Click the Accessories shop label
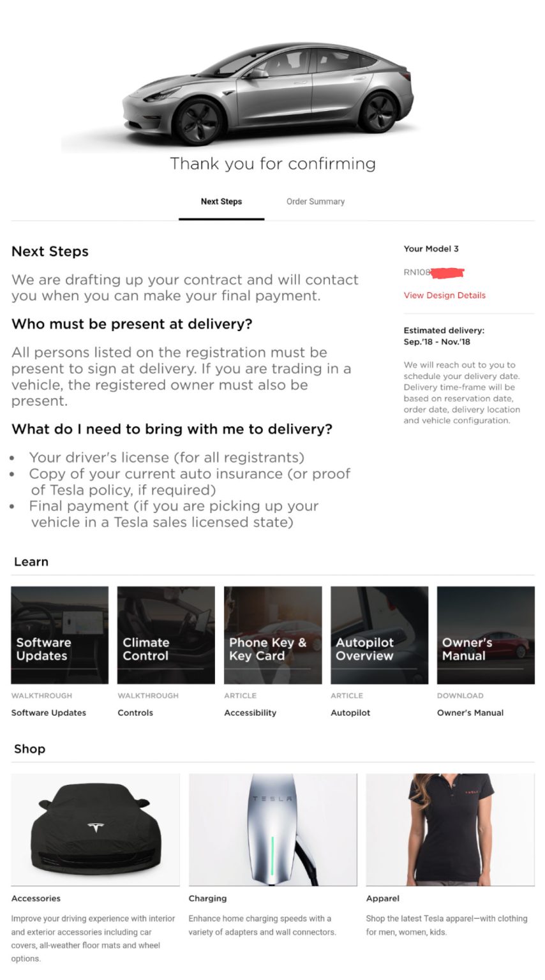This screenshot has height=980, width=545. (36, 898)
